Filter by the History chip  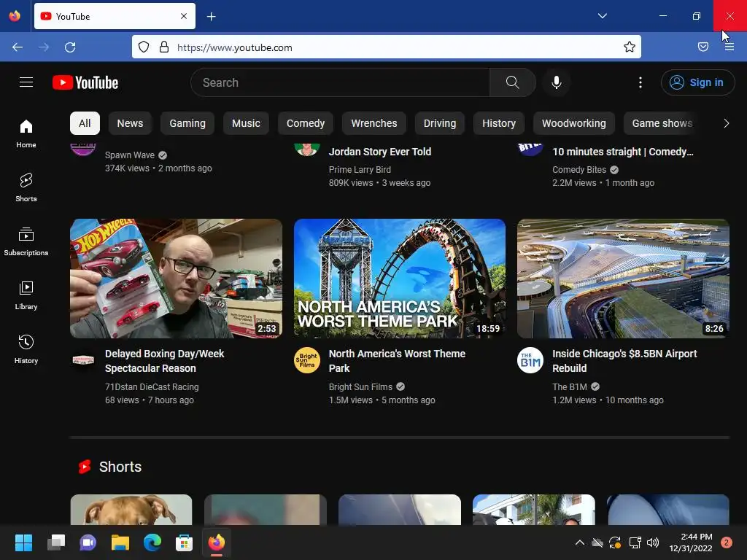pyautogui.click(x=499, y=123)
